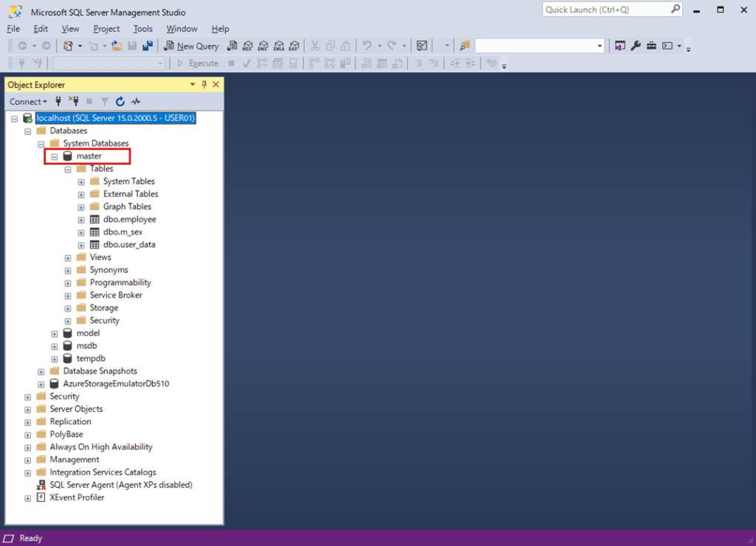Open the Tools menu
Image resolution: width=756 pixels, height=546 pixels.
(x=142, y=29)
